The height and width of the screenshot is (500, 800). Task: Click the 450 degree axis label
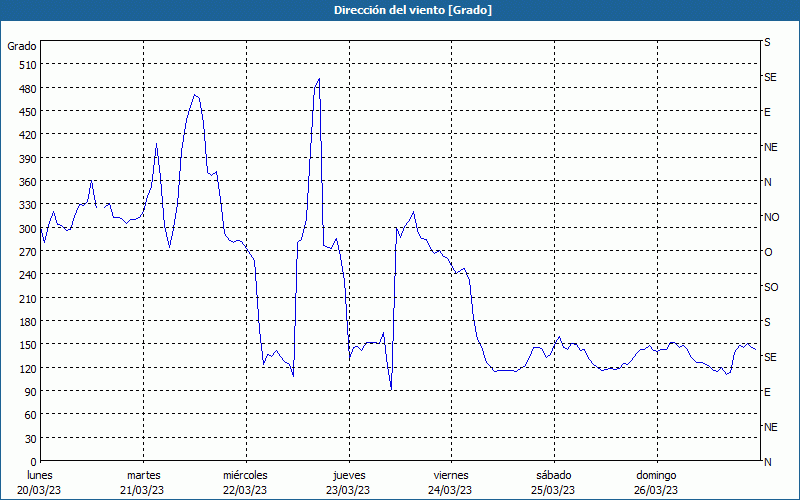tap(28, 112)
